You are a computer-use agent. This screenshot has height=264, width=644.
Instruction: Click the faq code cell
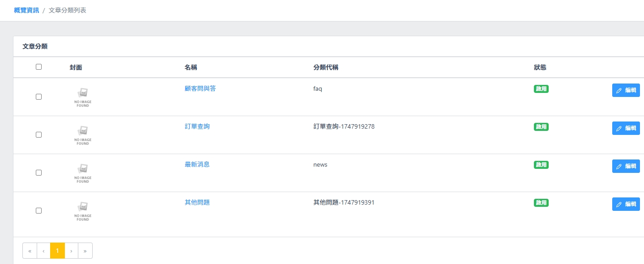point(318,88)
